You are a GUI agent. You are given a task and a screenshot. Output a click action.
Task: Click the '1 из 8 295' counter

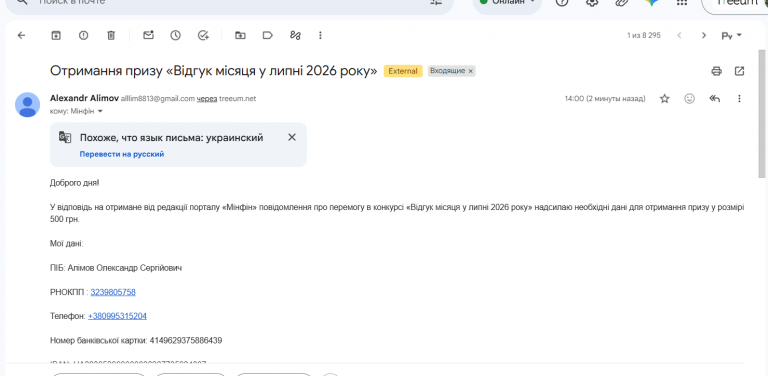pyautogui.click(x=644, y=35)
